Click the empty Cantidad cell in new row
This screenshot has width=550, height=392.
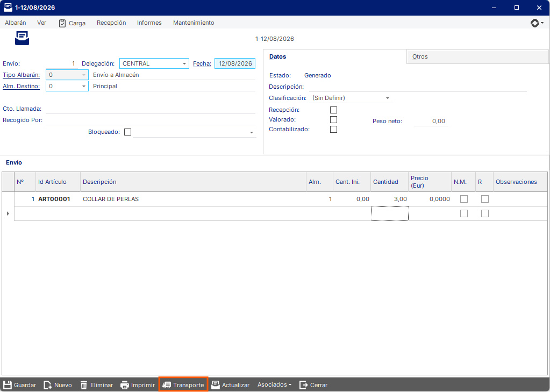389,213
